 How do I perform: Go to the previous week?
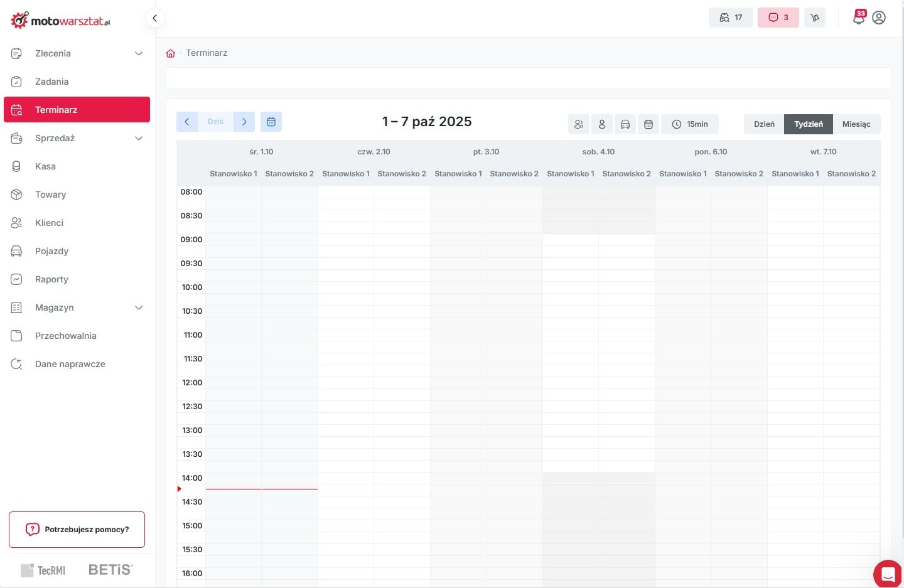pos(187,122)
